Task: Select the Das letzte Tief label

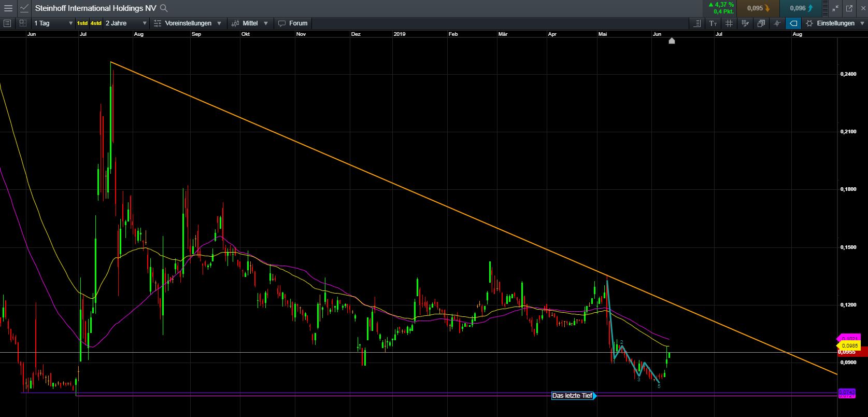Action: click(x=574, y=396)
